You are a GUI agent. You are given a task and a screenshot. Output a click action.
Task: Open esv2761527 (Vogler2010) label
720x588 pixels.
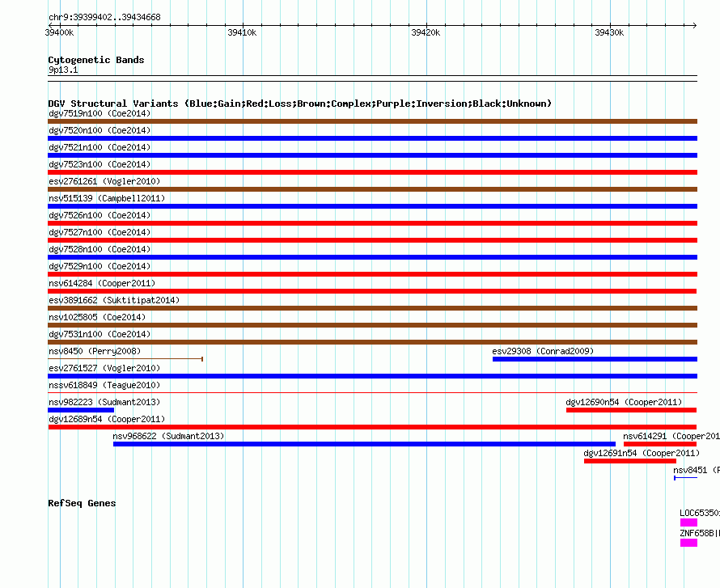pyautogui.click(x=104, y=368)
